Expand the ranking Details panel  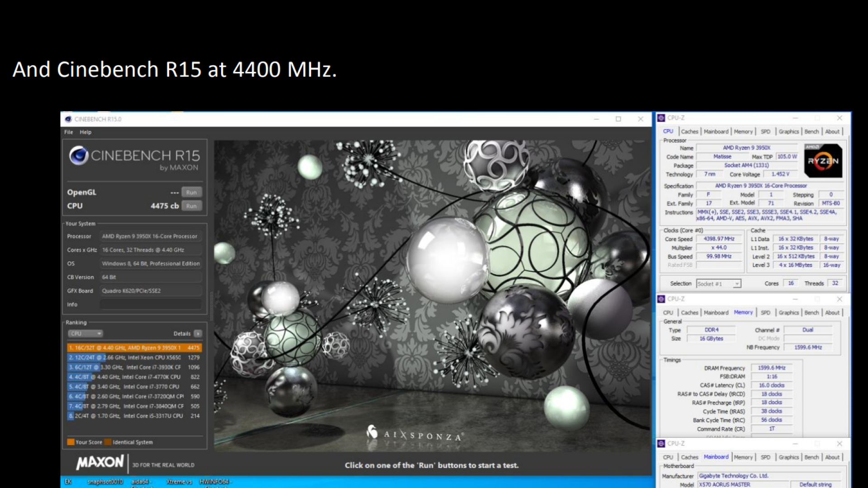pyautogui.click(x=198, y=333)
